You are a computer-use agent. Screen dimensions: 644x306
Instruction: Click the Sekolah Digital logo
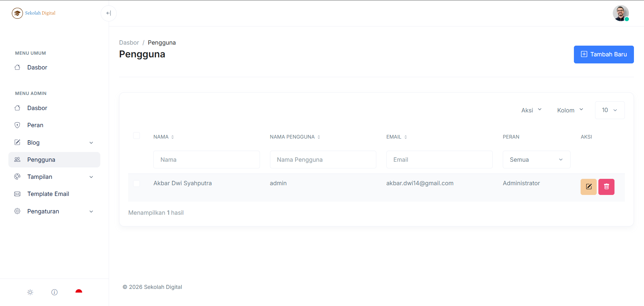tap(34, 13)
